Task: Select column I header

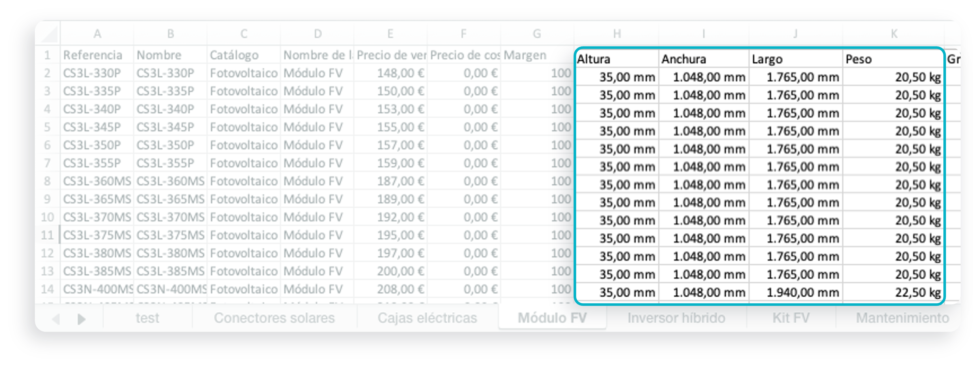Action: click(x=704, y=34)
